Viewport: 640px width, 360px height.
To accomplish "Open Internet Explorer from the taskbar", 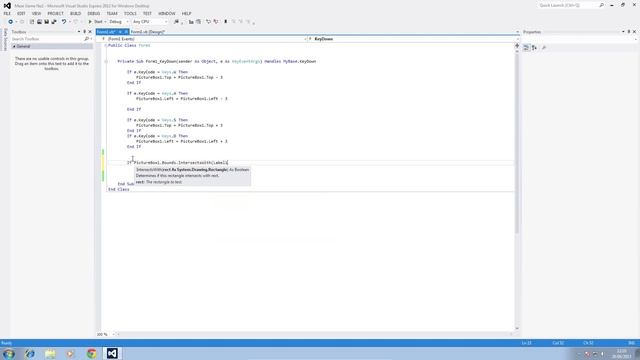I will 29,353.
